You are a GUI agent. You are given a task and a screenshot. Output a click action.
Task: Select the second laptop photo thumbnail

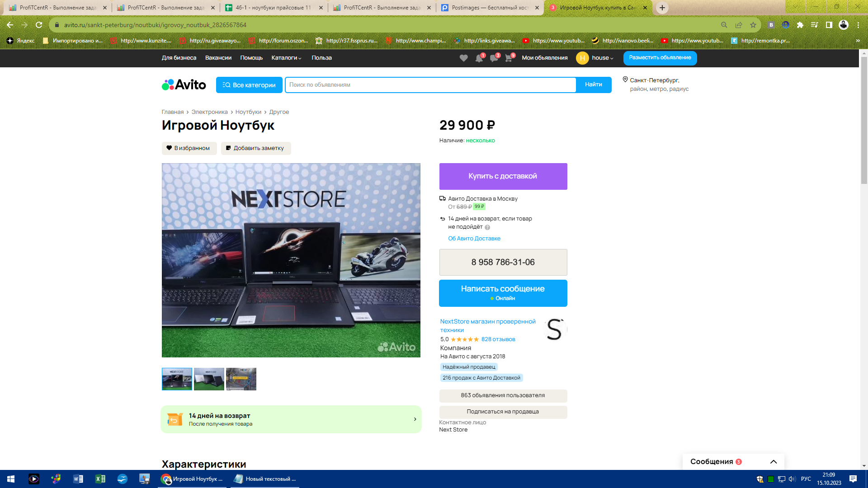[x=209, y=379]
